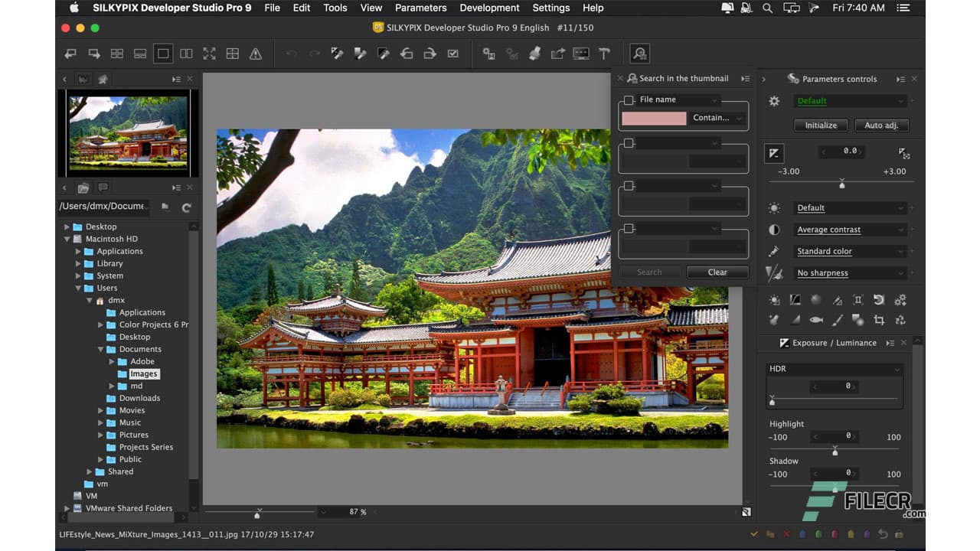Open the Parameters menu in menu bar
This screenshot has height=551, width=980.
[x=420, y=8]
